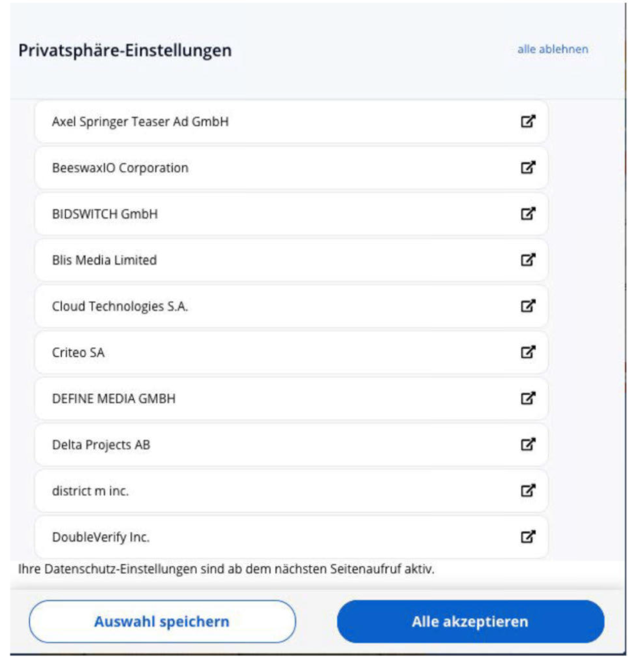This screenshot has height=672, width=640.
Task: Open Cloud Technologies S.A. external link icon
Action: click(527, 306)
